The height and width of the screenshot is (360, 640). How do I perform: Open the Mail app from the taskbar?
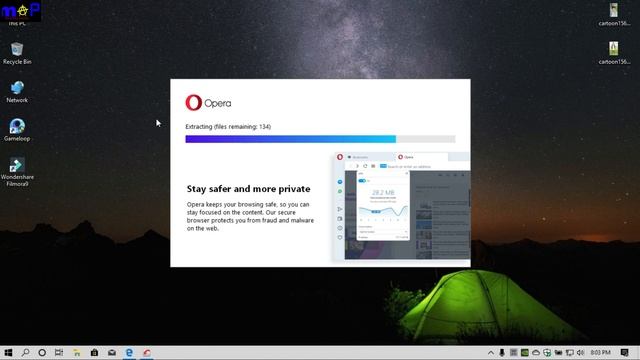pyautogui.click(x=112, y=353)
